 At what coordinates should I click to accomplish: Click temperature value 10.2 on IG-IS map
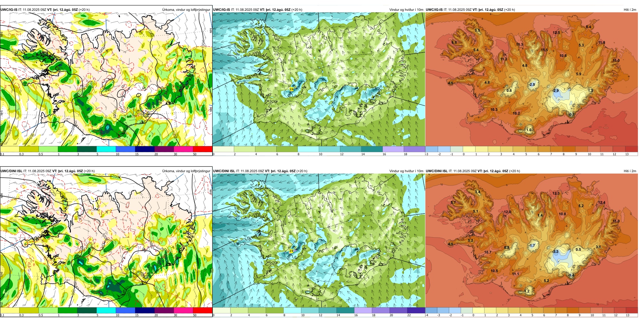tap(516, 114)
